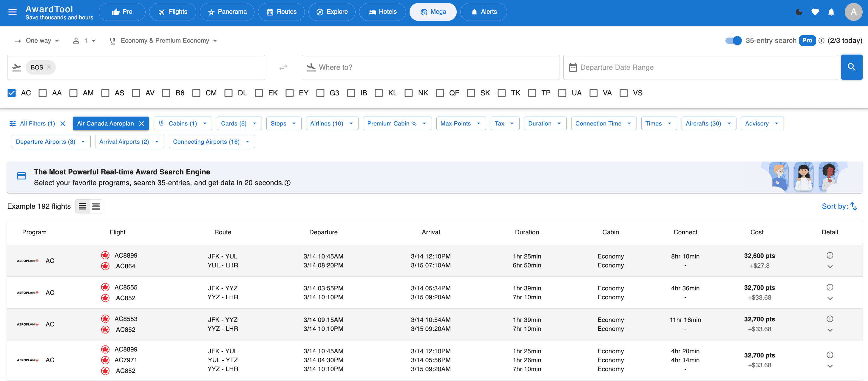This screenshot has height=381, width=868.
Task: Check the AM airline checkbox
Action: (x=73, y=93)
